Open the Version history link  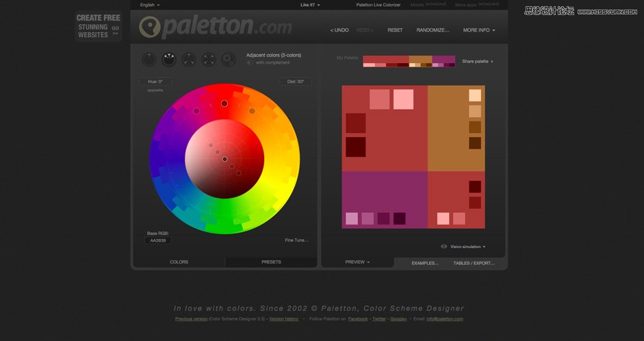tap(283, 319)
